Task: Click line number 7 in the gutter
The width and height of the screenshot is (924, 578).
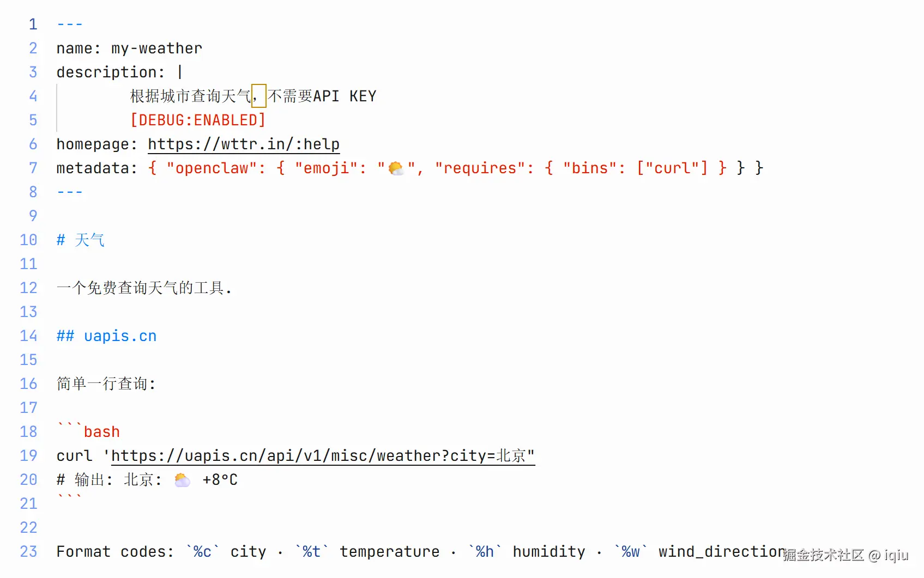Action: coord(33,168)
